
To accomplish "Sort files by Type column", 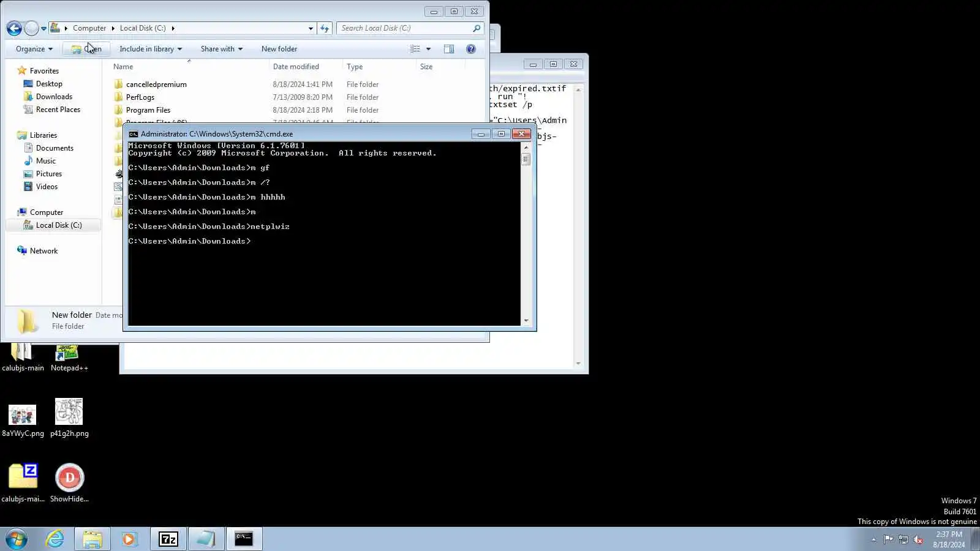I will click(x=380, y=67).
